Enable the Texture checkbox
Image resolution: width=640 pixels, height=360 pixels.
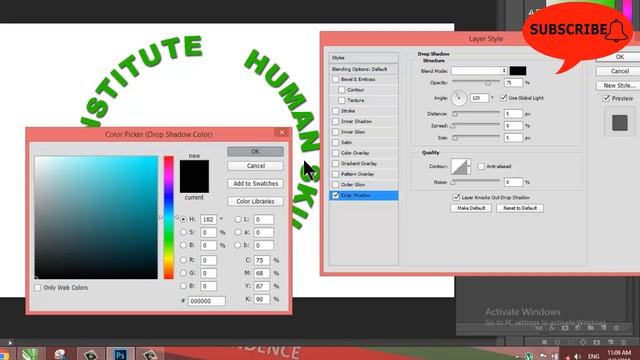point(342,100)
